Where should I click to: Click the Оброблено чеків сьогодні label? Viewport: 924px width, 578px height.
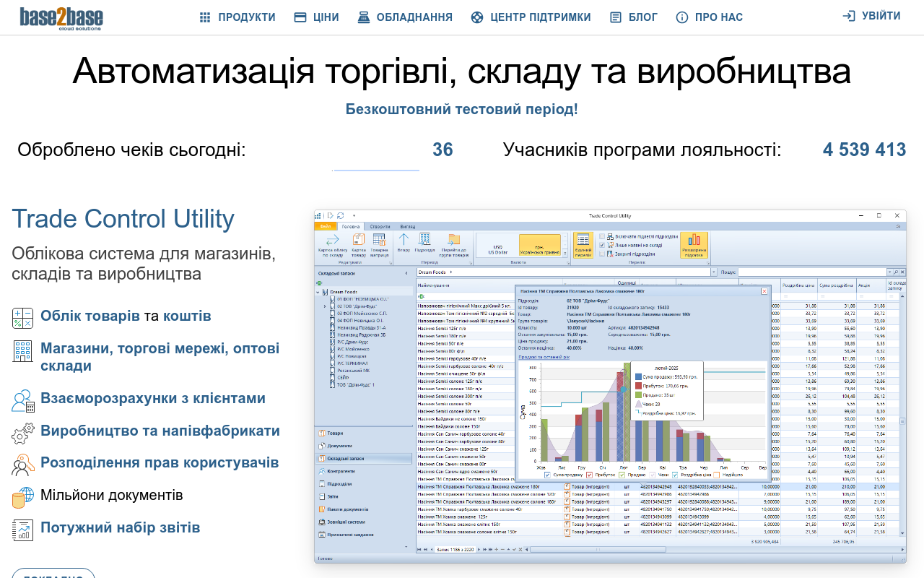131,150
